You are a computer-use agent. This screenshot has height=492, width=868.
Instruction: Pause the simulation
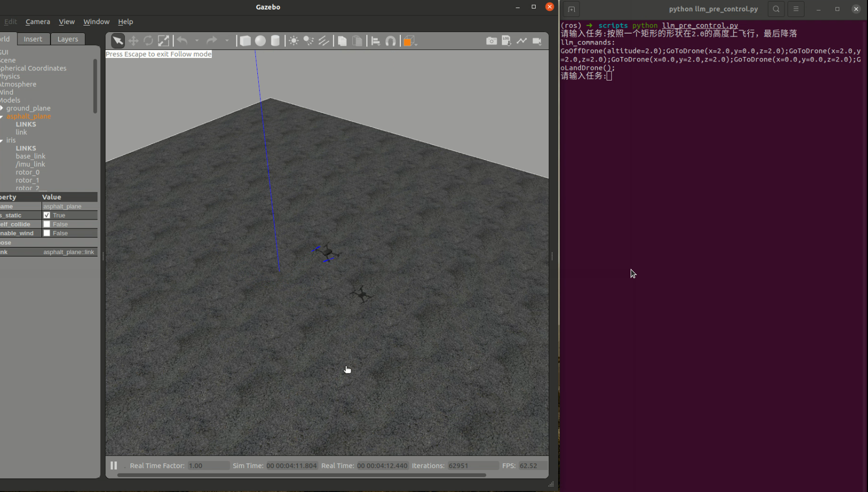pos(114,465)
